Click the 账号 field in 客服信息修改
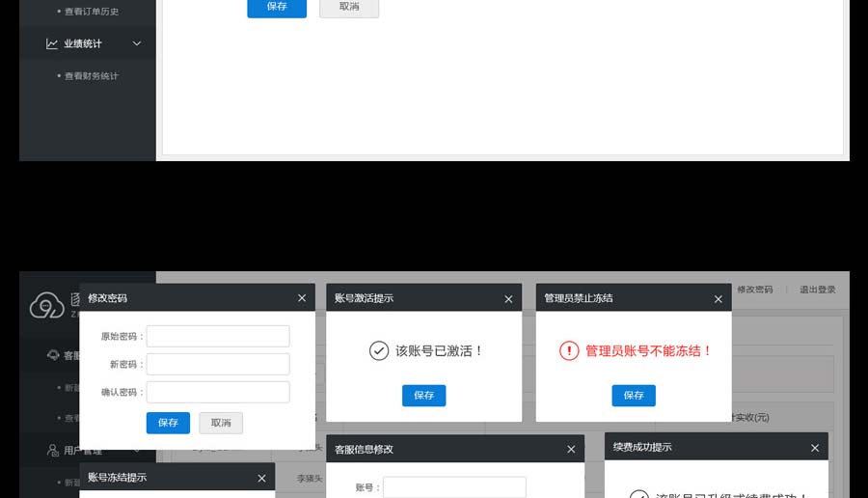The height and width of the screenshot is (498, 868). coord(454,487)
